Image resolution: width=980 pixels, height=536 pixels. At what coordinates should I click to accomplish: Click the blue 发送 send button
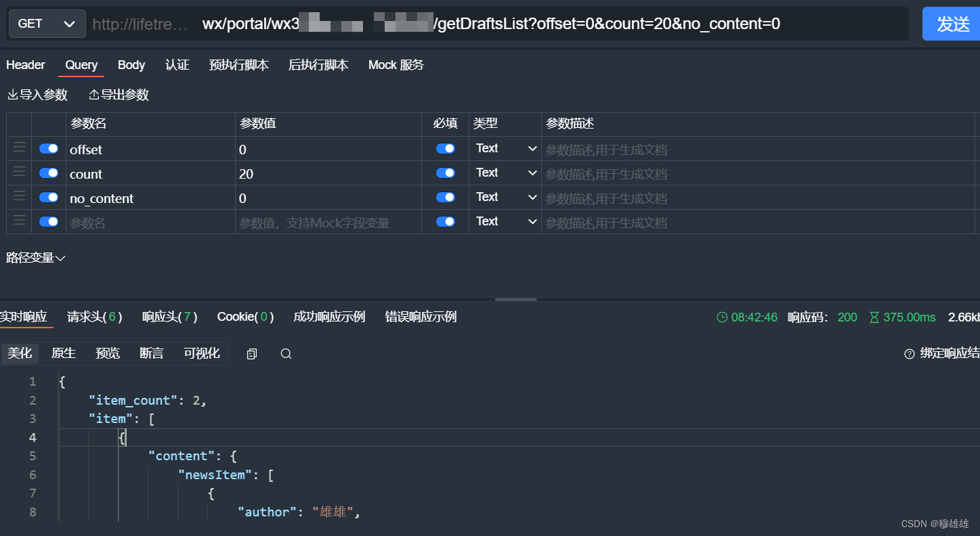(x=951, y=24)
